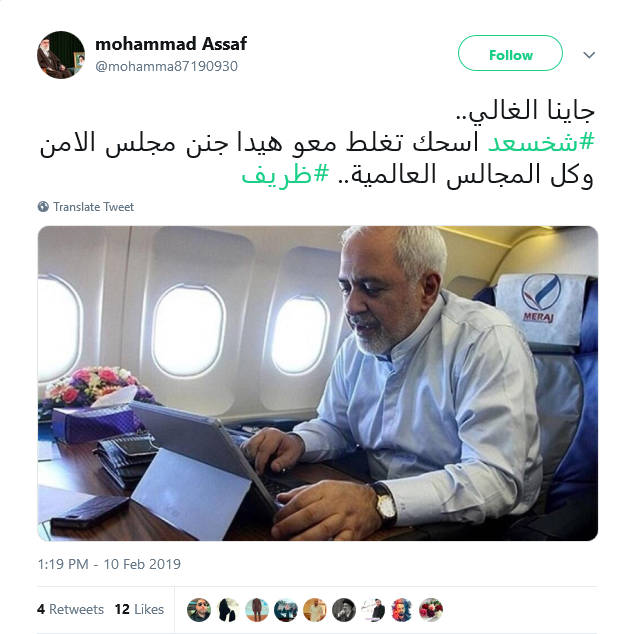Open the airplane photo attached to tweet
633x634 pixels.
pyautogui.click(x=318, y=383)
